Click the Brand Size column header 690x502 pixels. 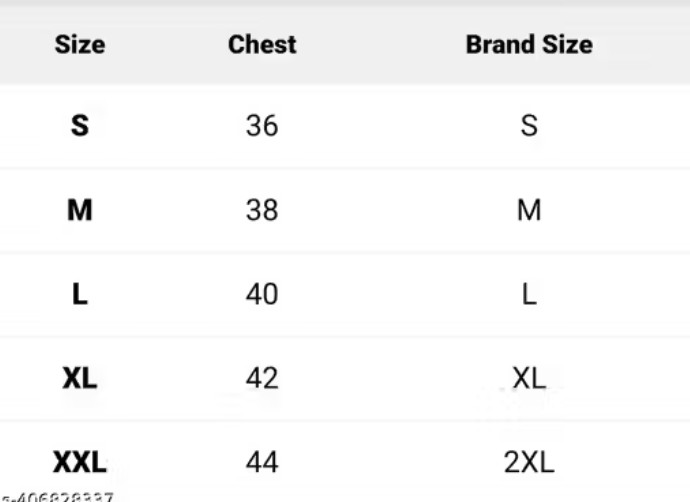pyautogui.click(x=528, y=45)
